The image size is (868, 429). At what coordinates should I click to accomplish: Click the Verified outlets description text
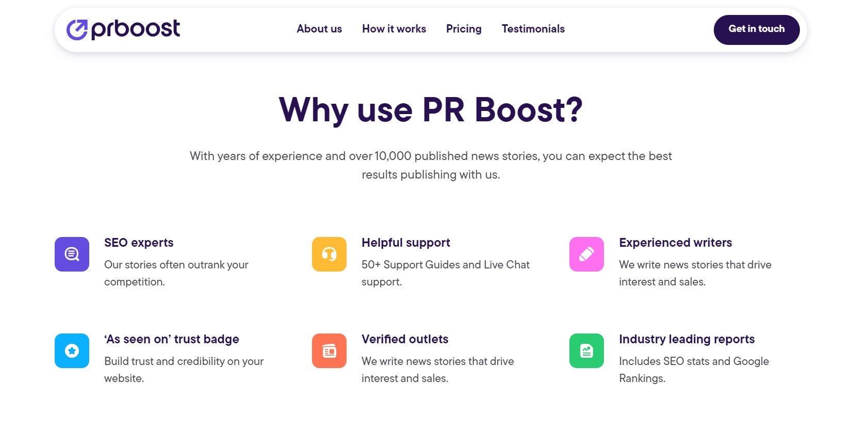point(438,370)
